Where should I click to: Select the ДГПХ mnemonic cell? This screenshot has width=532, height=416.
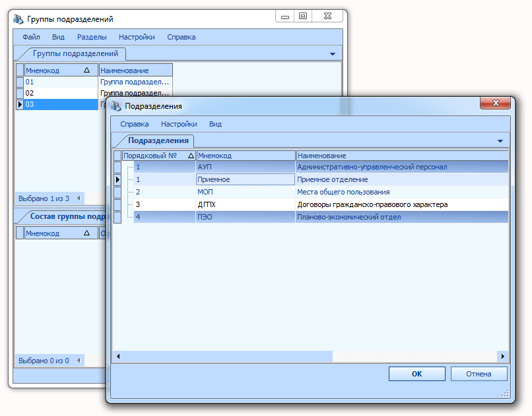coord(246,204)
